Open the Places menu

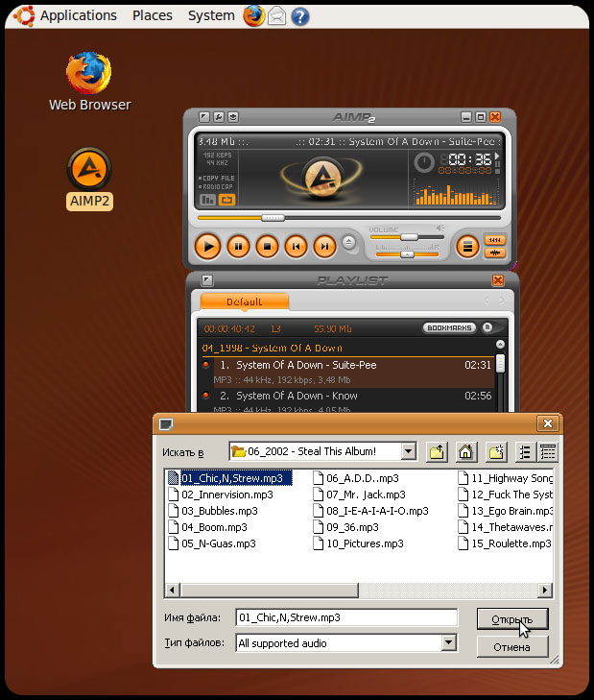tap(153, 15)
